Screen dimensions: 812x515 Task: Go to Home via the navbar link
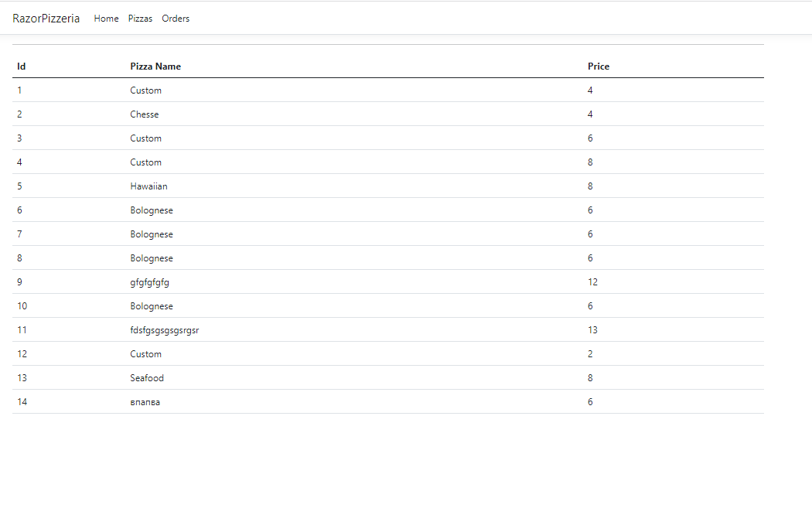106,19
